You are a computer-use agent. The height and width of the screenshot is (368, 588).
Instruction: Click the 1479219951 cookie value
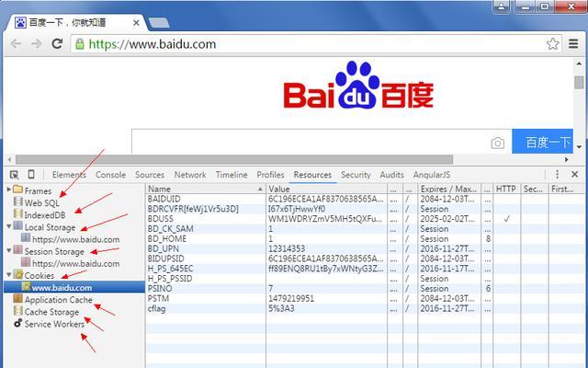point(291,298)
